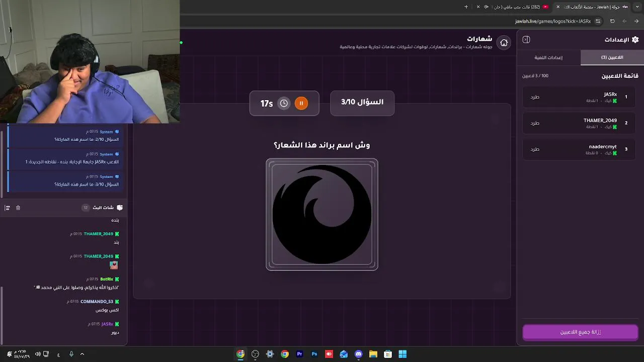The width and height of the screenshot is (644, 362).
Task: Click the السؤال 3/10 counter box
Action: click(x=362, y=103)
